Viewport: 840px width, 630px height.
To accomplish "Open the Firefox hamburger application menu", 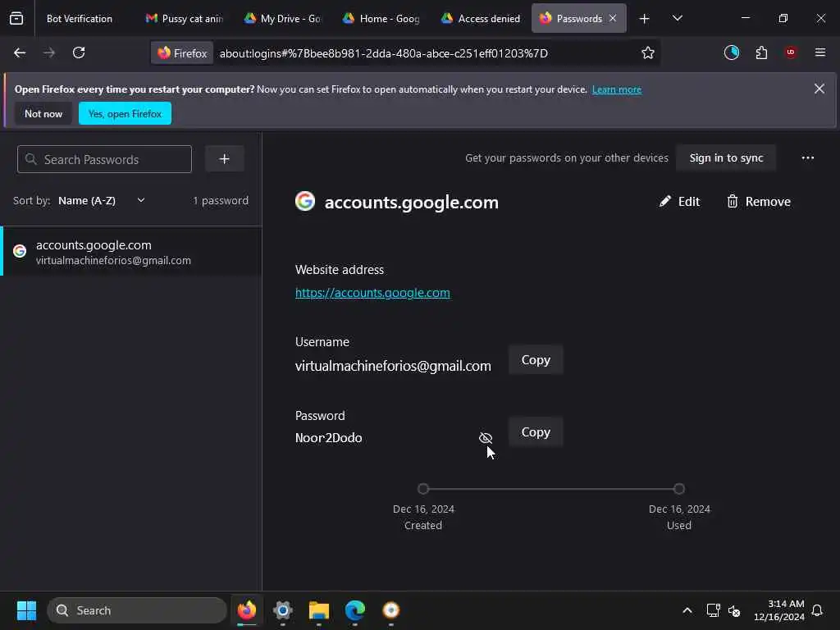I will (819, 52).
